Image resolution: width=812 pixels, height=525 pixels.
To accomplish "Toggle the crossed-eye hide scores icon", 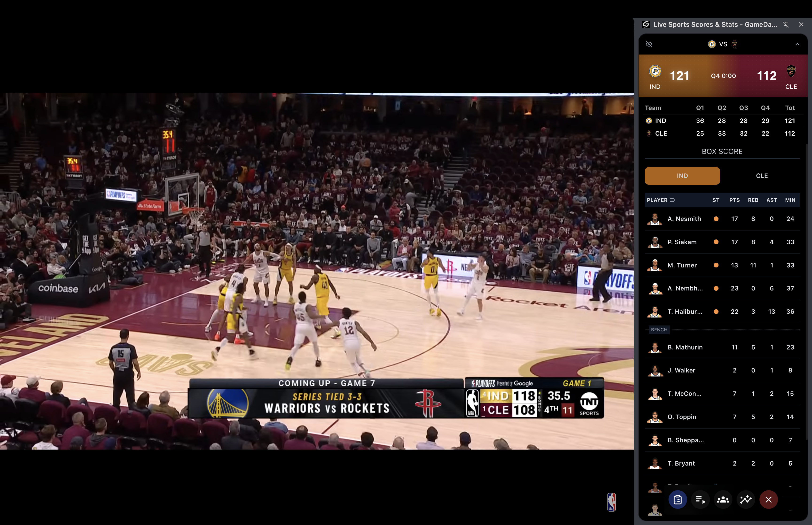I will tap(649, 44).
